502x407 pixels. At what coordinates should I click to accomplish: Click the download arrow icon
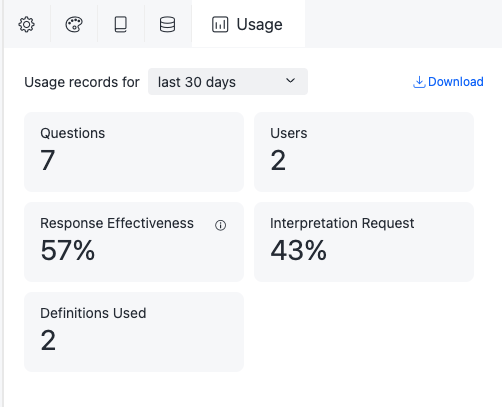tap(419, 82)
